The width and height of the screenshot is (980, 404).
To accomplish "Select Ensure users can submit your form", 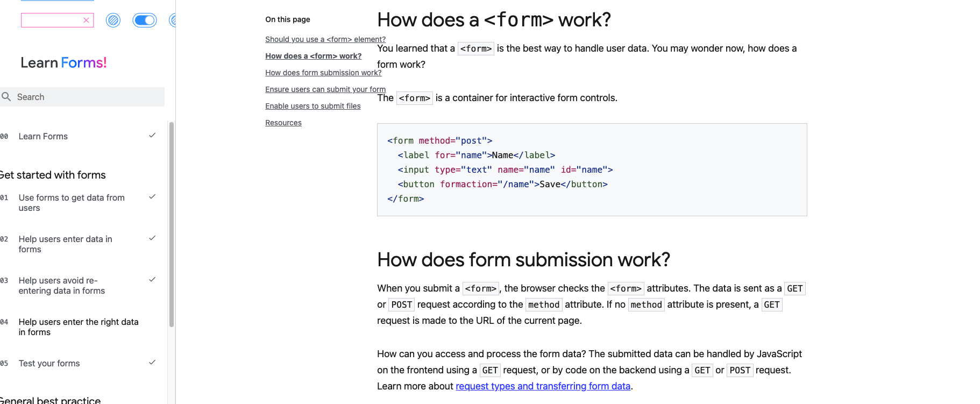I will (x=325, y=89).
